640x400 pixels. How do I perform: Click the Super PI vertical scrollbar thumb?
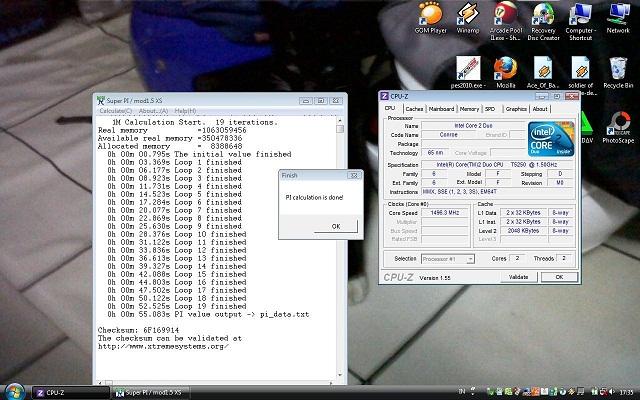[x=340, y=129]
